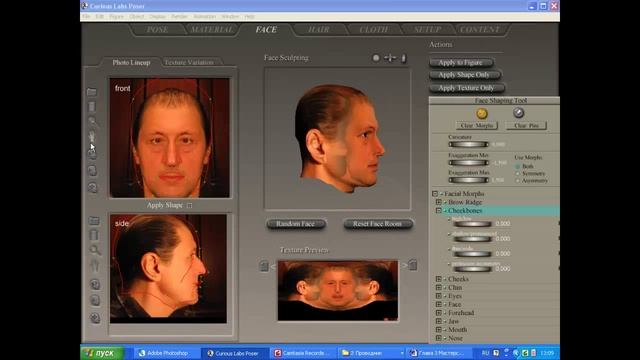Click the scale head icon beside side photo
The image size is (640, 360).
[x=95, y=301]
